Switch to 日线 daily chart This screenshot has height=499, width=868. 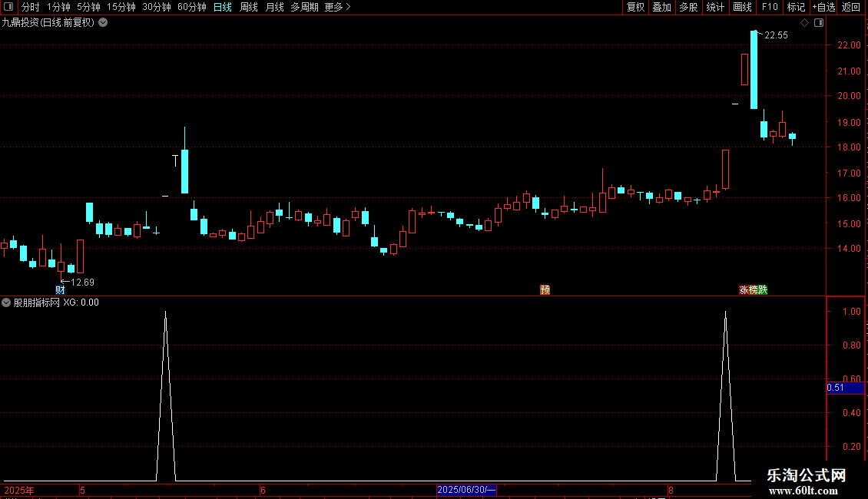223,7
